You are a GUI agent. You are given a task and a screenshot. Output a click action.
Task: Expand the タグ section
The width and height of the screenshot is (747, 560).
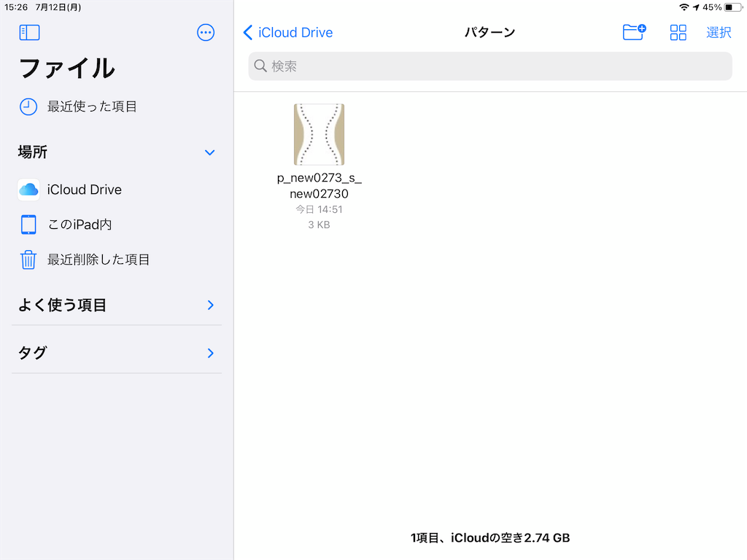pos(210,351)
